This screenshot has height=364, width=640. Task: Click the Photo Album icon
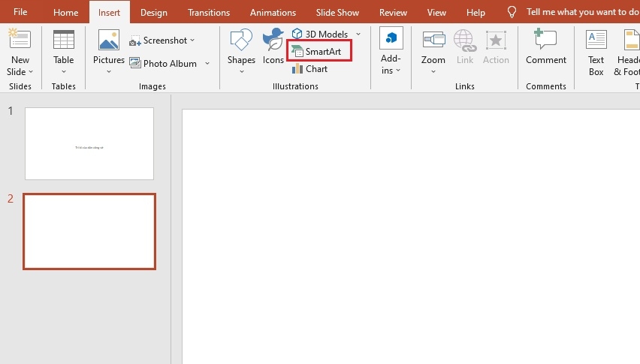(135, 63)
